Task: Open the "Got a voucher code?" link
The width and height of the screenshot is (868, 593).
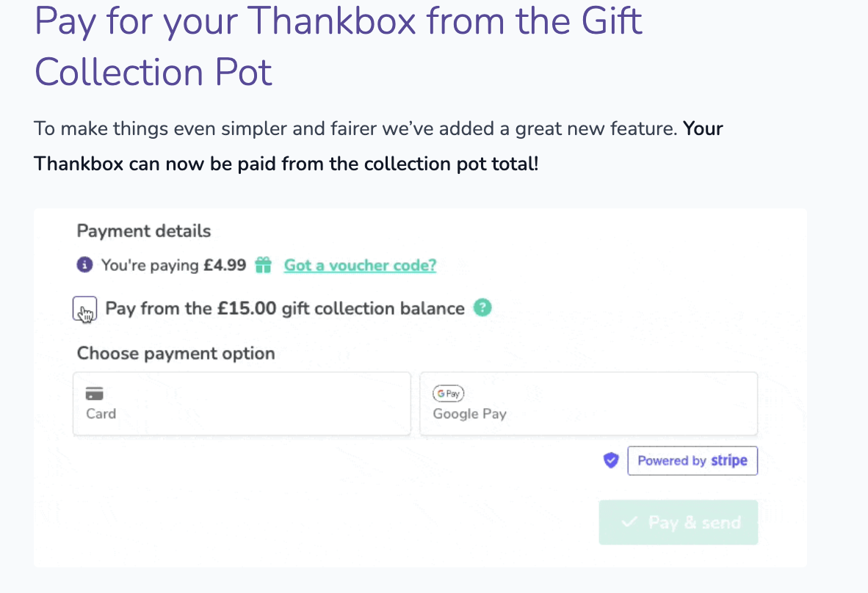Action: (360, 265)
